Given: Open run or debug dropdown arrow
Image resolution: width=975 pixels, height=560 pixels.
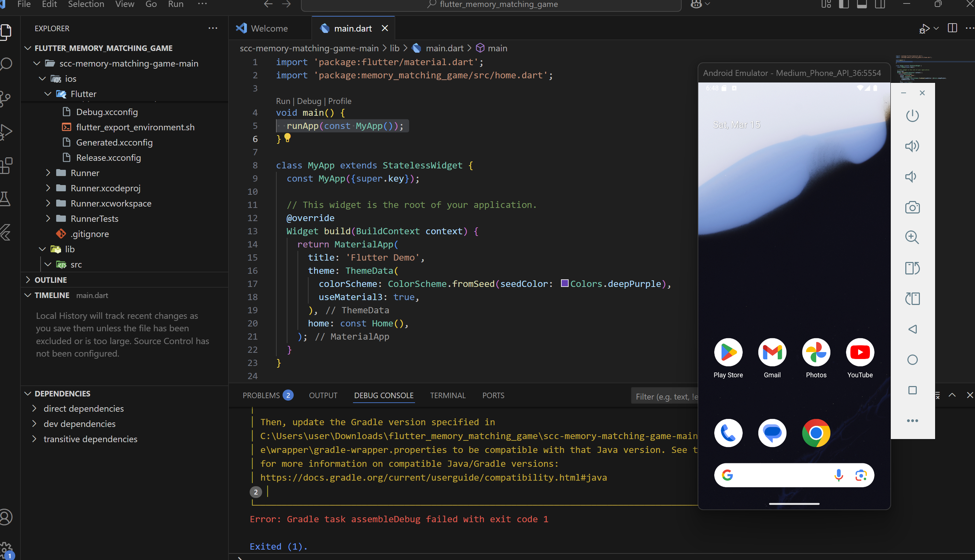Looking at the screenshot, I should click(x=936, y=28).
